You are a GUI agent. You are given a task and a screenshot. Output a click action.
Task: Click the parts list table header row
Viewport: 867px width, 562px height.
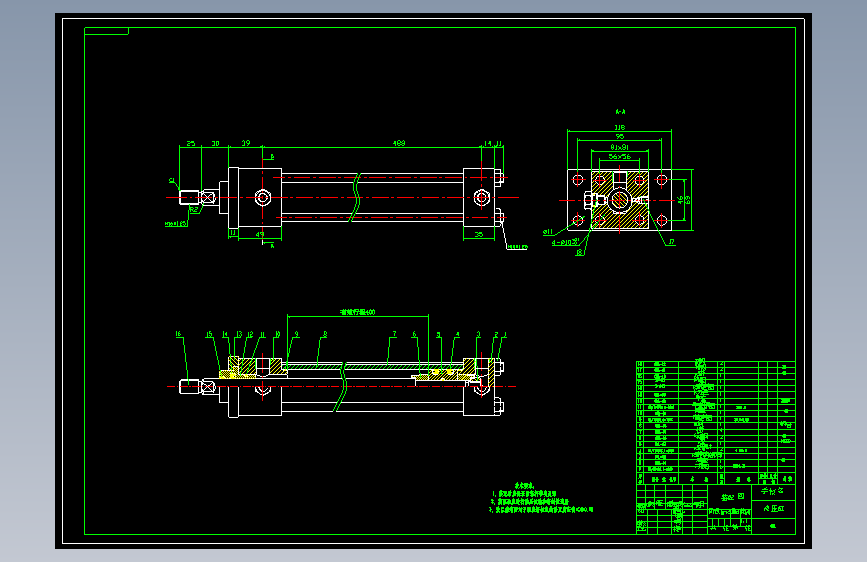click(715, 479)
